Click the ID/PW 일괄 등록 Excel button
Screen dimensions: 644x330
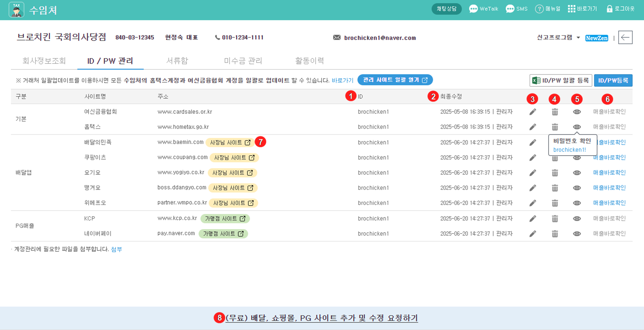pyautogui.click(x=560, y=80)
